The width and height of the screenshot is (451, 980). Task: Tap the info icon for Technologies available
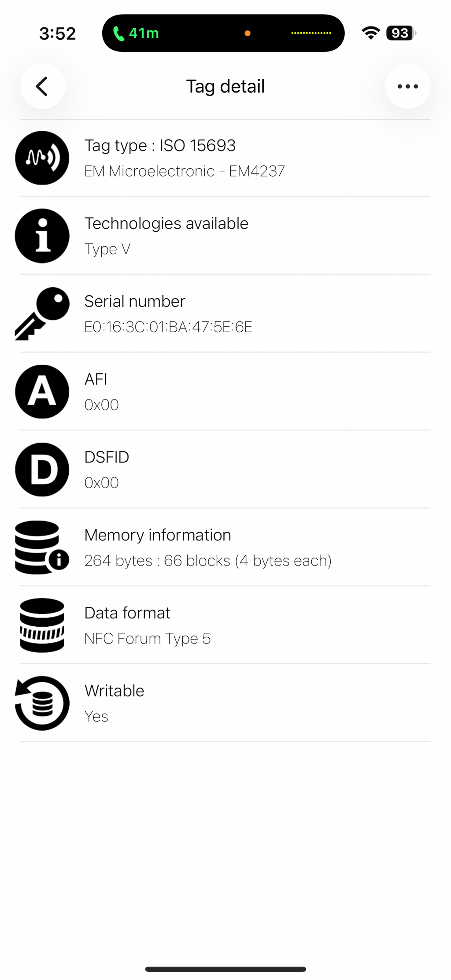pos(42,236)
